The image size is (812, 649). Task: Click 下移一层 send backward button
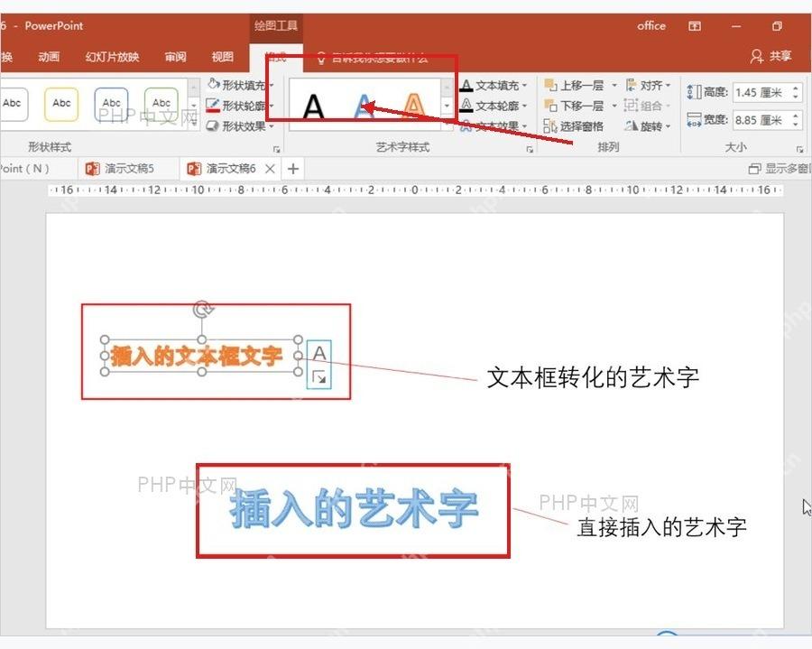(x=575, y=106)
